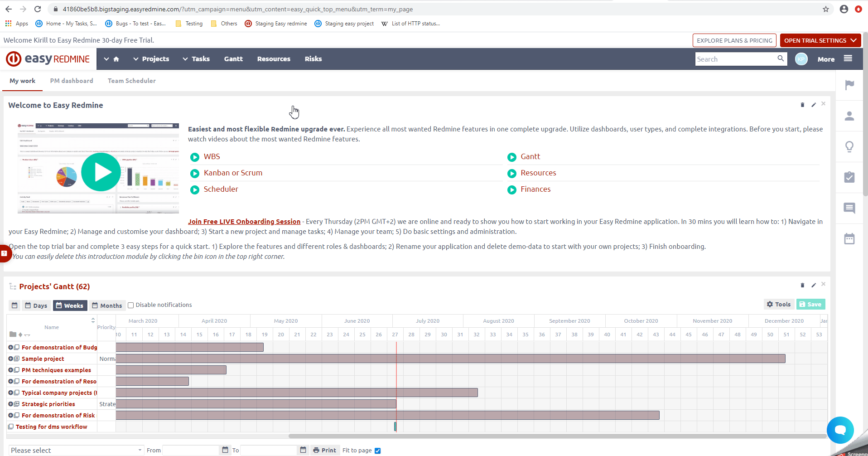Screen dimensions: 868x456
Task: Click the Search input field
Action: point(735,59)
